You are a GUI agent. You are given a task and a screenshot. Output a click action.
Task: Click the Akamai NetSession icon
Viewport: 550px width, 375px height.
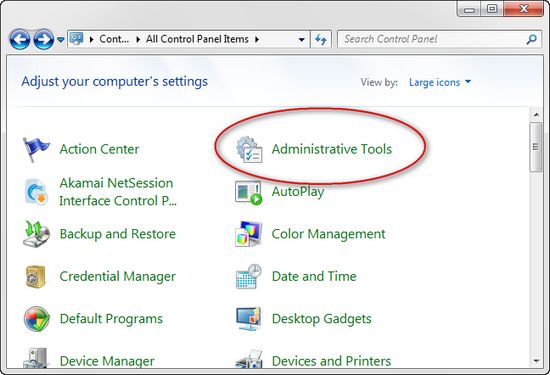pos(36,192)
